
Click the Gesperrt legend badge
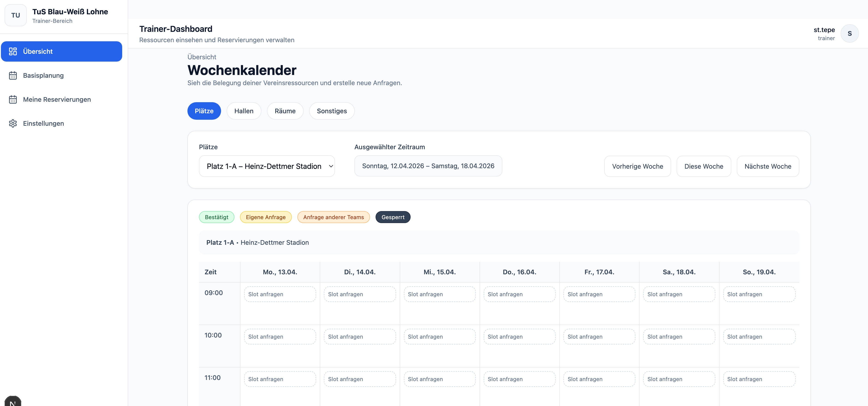393,217
